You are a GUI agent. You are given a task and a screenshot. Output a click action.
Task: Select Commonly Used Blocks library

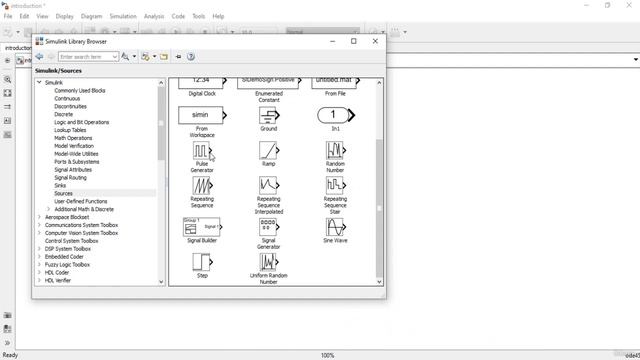coord(80,91)
